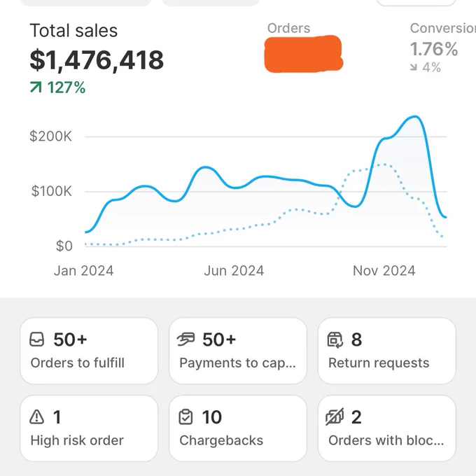Tap the green upward trend arrow
476x476 pixels.
[x=36, y=87]
